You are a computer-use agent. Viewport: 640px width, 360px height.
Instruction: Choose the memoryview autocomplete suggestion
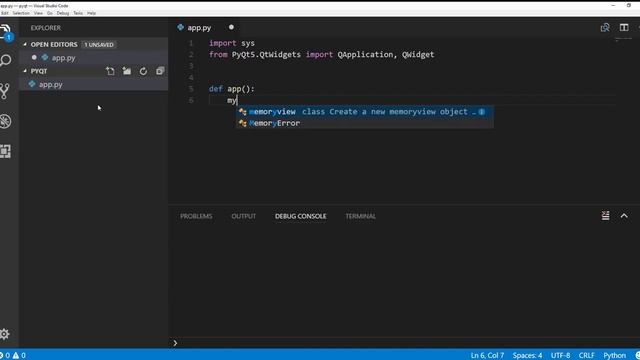pos(364,111)
